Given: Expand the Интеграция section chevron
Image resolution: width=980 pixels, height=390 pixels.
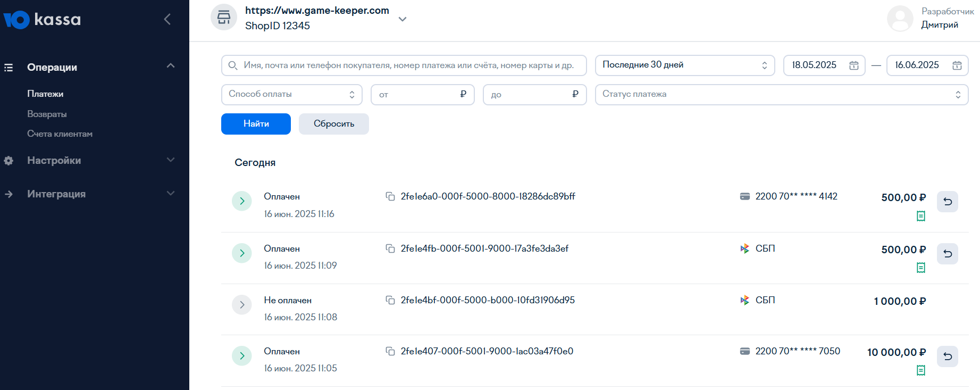Looking at the screenshot, I should (171, 193).
